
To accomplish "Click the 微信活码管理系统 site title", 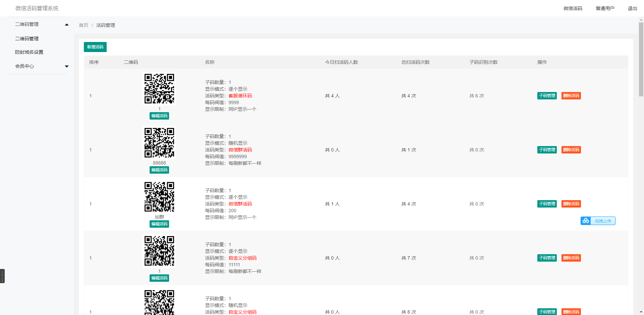I will [x=37, y=8].
